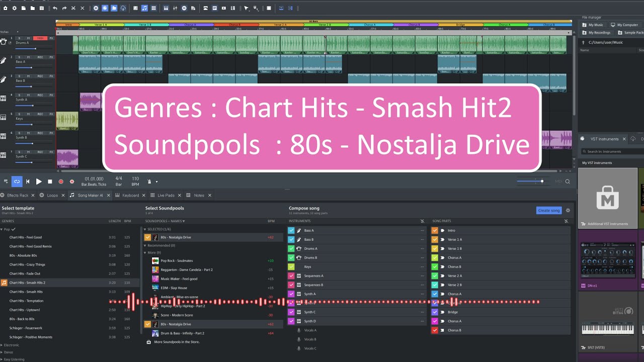The height and width of the screenshot is (362, 644).
Task: Select the scissors cut tool
Action: coord(73,8)
